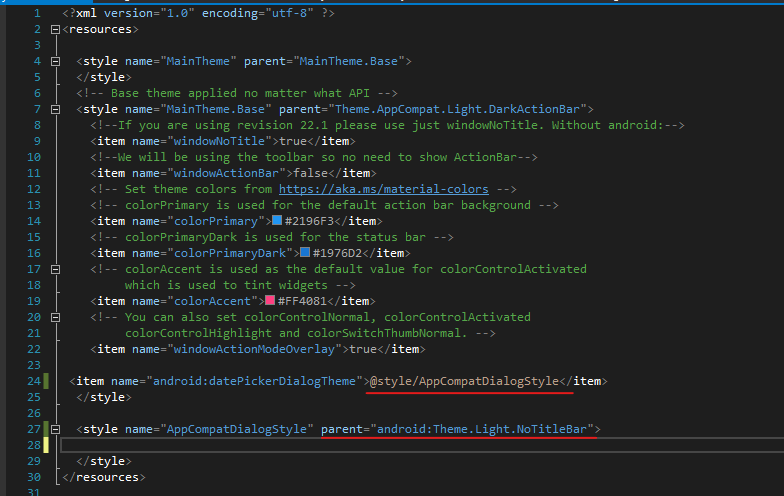The height and width of the screenshot is (496, 784).
Task: Click the colorAccent item name on line 19
Action: click(x=212, y=301)
